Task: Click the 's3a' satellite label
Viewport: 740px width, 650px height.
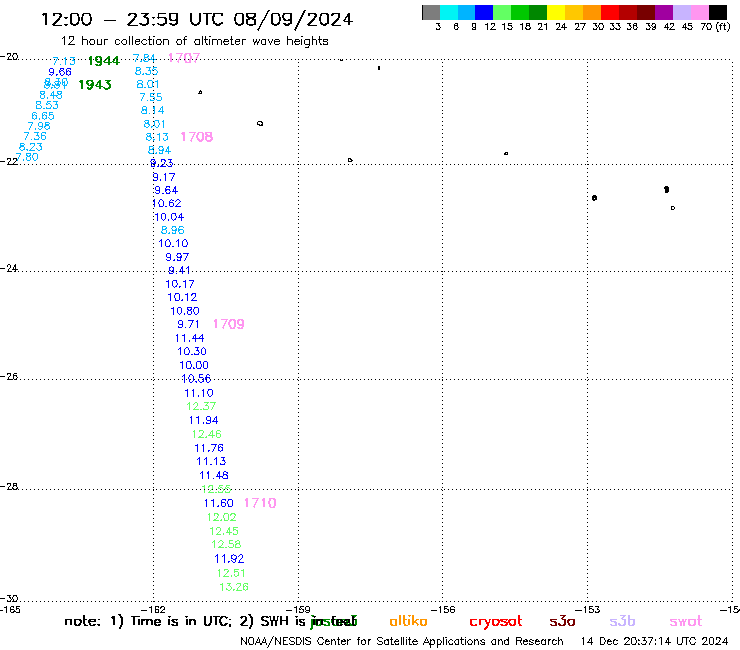Action: click(x=562, y=622)
